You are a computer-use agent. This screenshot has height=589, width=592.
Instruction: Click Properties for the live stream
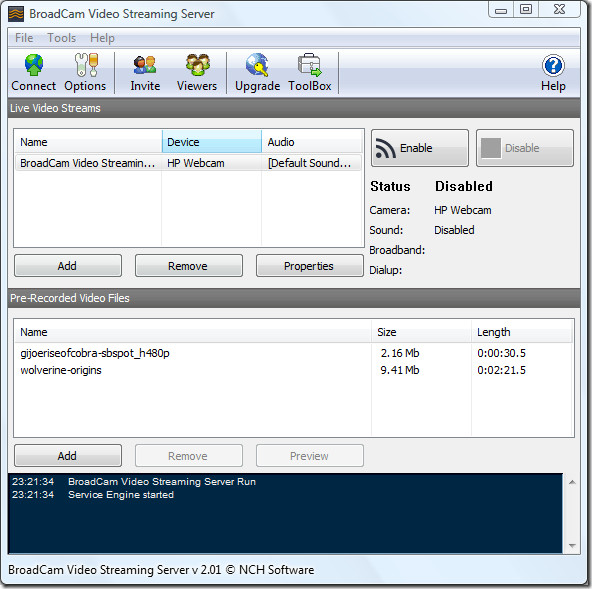tap(310, 266)
